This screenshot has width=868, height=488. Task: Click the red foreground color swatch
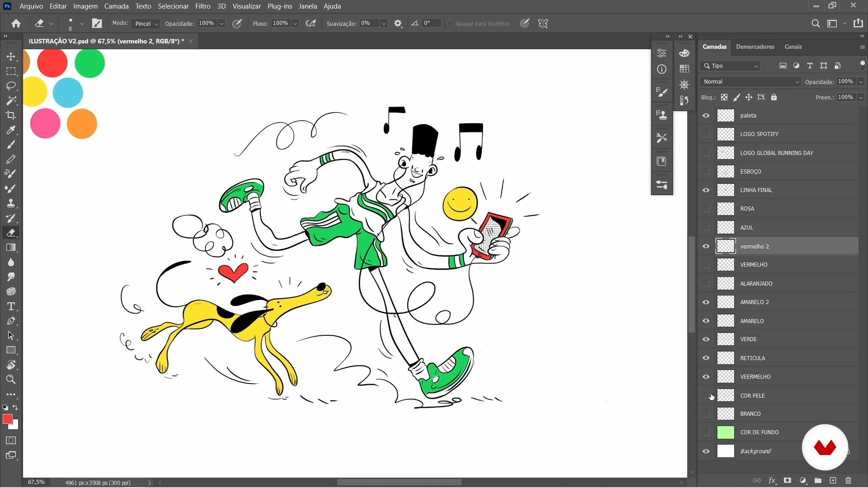pos(7,419)
